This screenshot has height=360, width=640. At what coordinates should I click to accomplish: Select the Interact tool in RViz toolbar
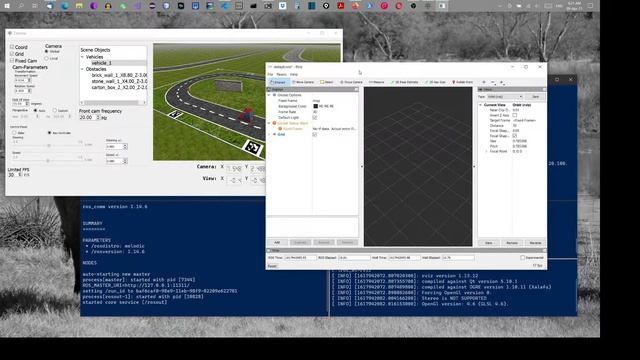pos(278,82)
